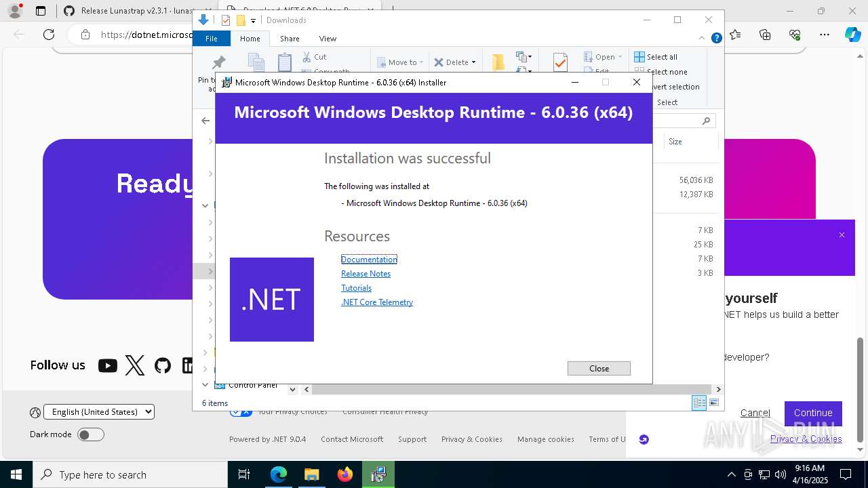Viewport: 868px width, 488px height.
Task: Open Customize Quick Access Toolbar dropdown
Action: point(253,21)
